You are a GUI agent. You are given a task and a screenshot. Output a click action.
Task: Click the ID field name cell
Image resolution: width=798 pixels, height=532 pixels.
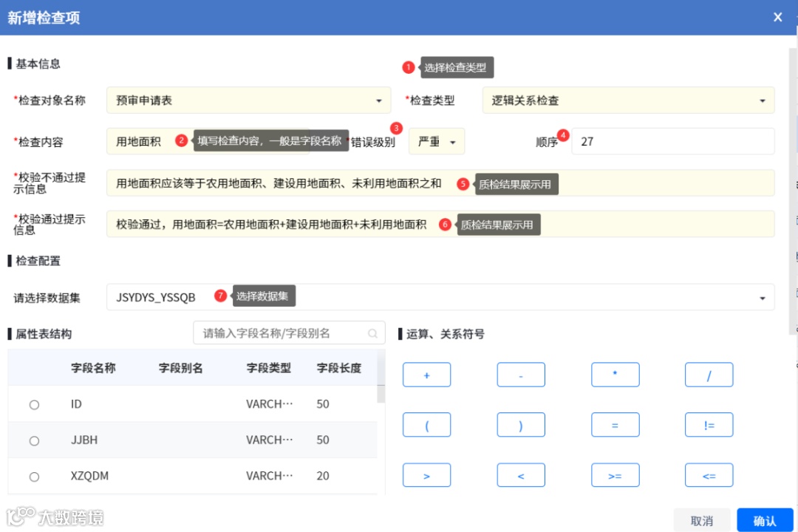(76, 404)
